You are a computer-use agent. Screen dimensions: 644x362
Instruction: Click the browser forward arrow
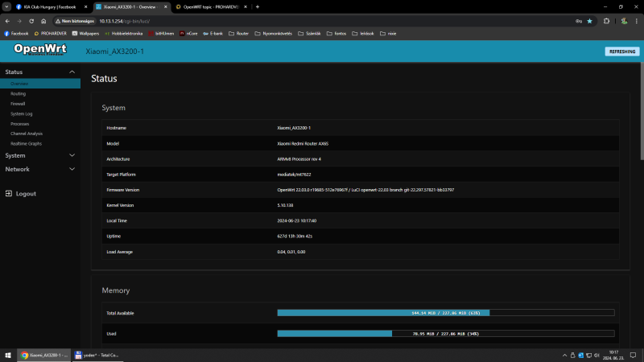click(x=19, y=21)
